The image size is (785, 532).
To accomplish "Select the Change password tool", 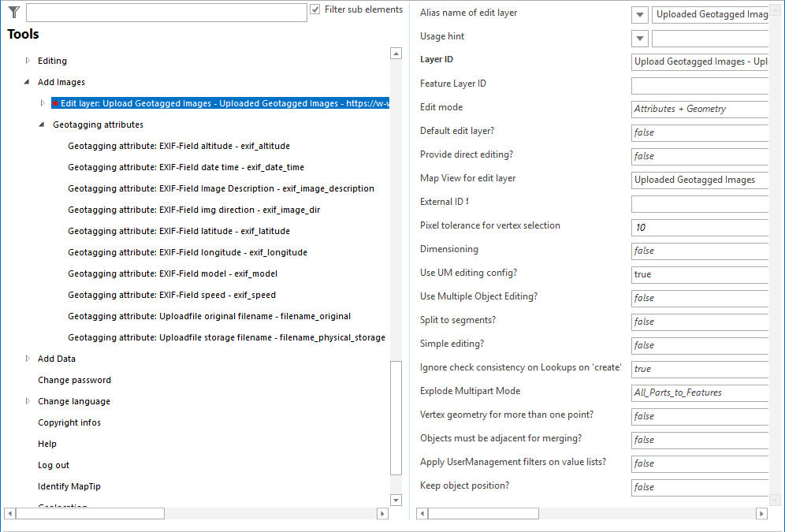I will 74,380.
